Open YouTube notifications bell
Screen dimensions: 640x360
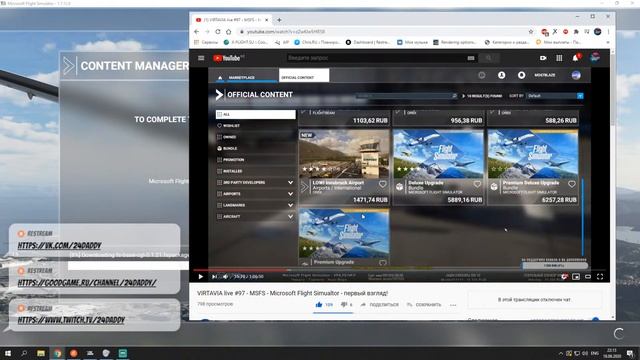pyautogui.click(x=576, y=58)
